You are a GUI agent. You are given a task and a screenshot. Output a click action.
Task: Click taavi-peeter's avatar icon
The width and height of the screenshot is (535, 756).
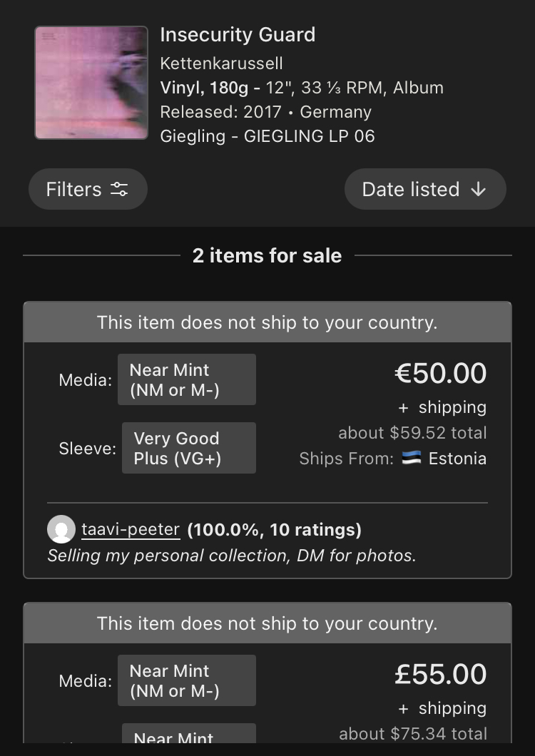click(x=61, y=529)
